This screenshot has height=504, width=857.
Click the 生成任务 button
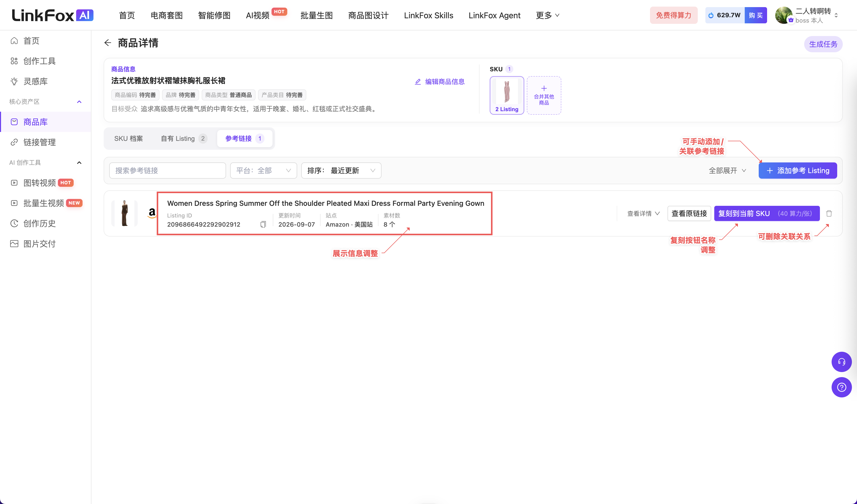[x=823, y=44]
